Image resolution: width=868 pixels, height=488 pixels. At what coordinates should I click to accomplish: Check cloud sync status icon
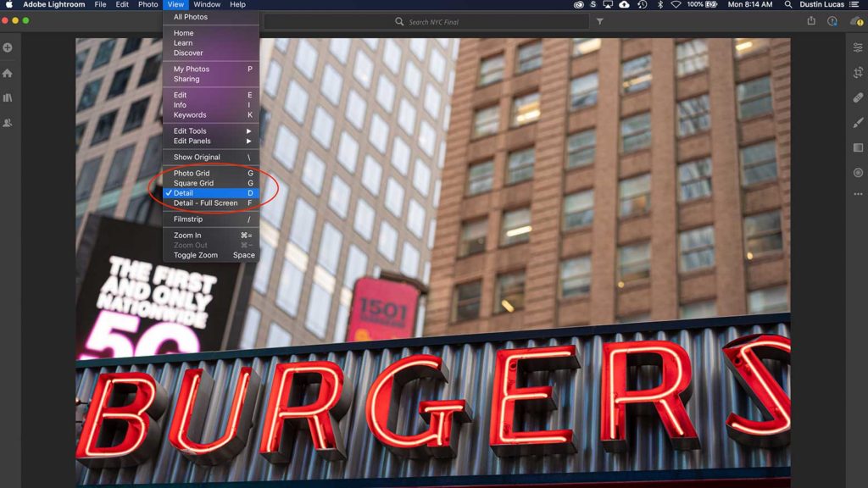point(857,21)
